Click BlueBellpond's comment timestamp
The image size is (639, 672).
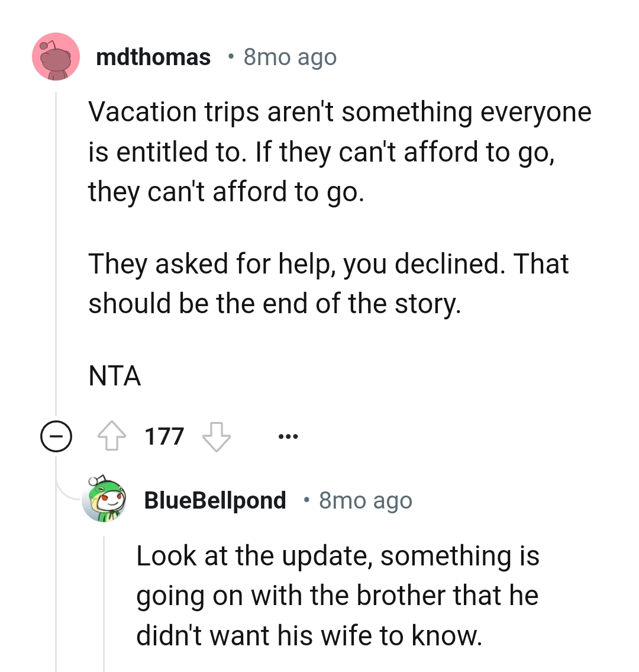coord(365,500)
